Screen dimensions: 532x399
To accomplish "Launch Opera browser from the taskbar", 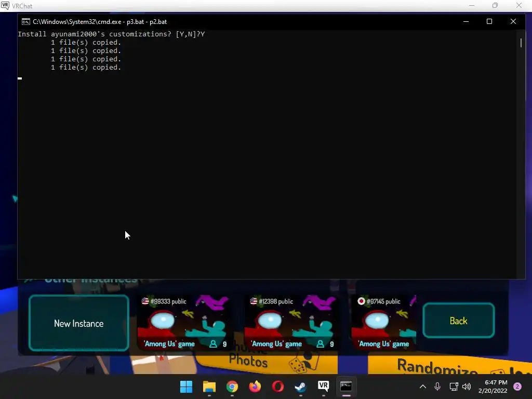I will 277,387.
